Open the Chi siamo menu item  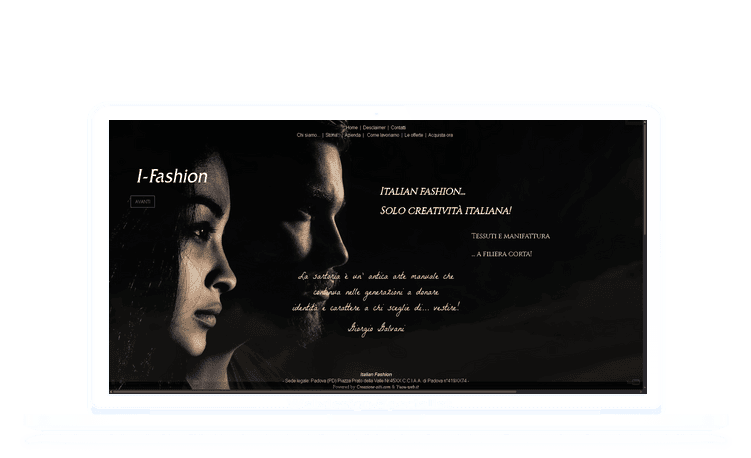[x=308, y=135]
